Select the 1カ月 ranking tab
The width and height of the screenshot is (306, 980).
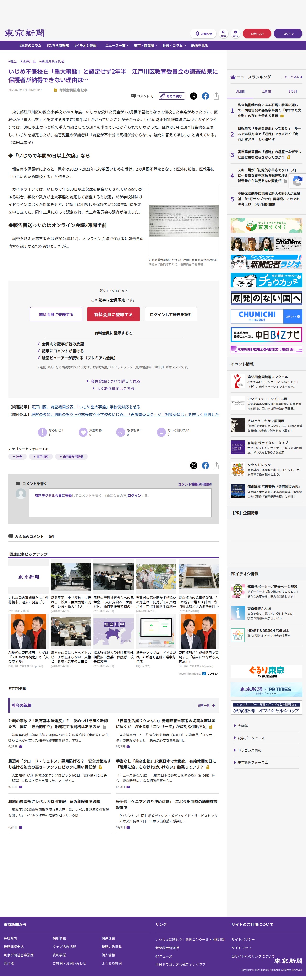(293, 91)
